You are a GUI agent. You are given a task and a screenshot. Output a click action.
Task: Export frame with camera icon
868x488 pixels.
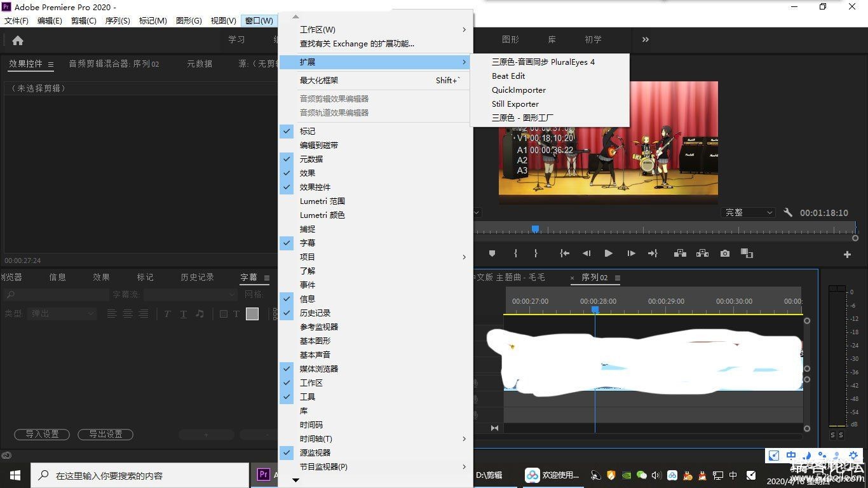[x=725, y=254]
